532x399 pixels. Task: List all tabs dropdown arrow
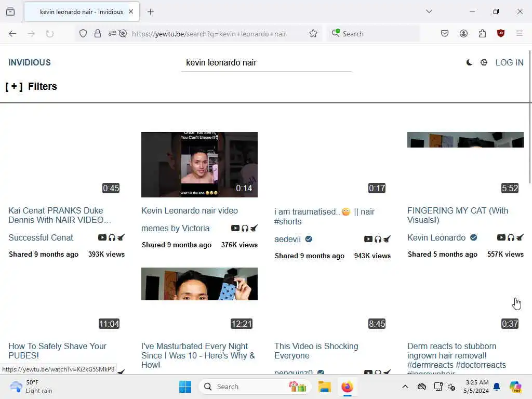click(x=429, y=11)
